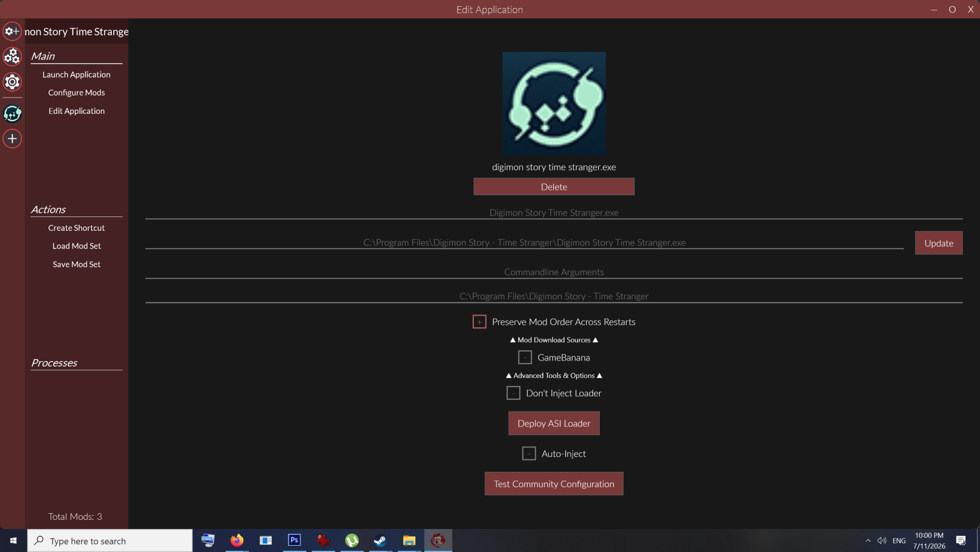Open uTorrent from the taskbar

[x=352, y=540]
